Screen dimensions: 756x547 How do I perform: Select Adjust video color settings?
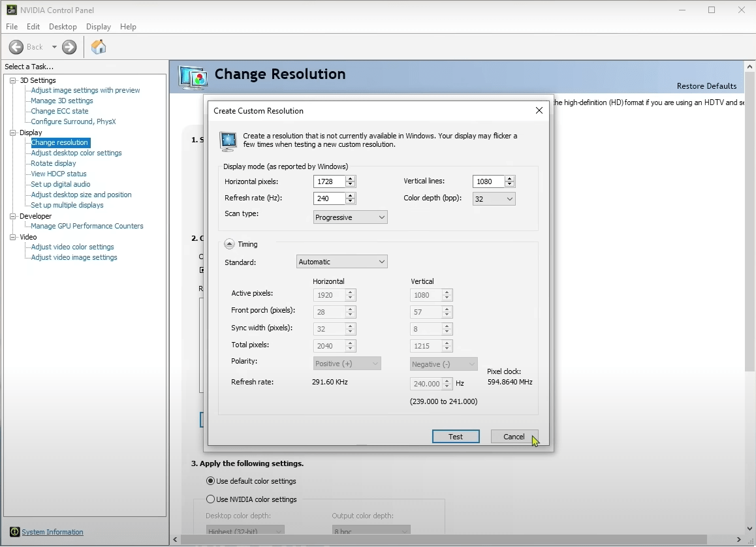72,247
